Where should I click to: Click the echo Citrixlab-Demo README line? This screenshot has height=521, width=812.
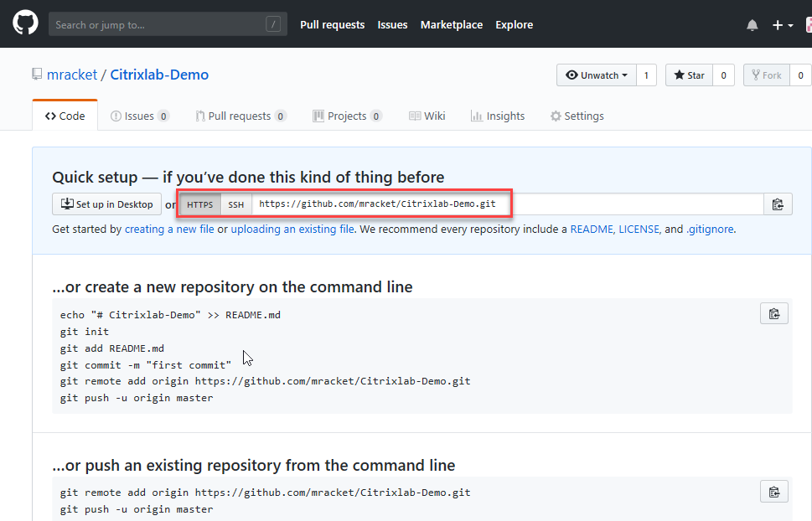pyautogui.click(x=170, y=315)
